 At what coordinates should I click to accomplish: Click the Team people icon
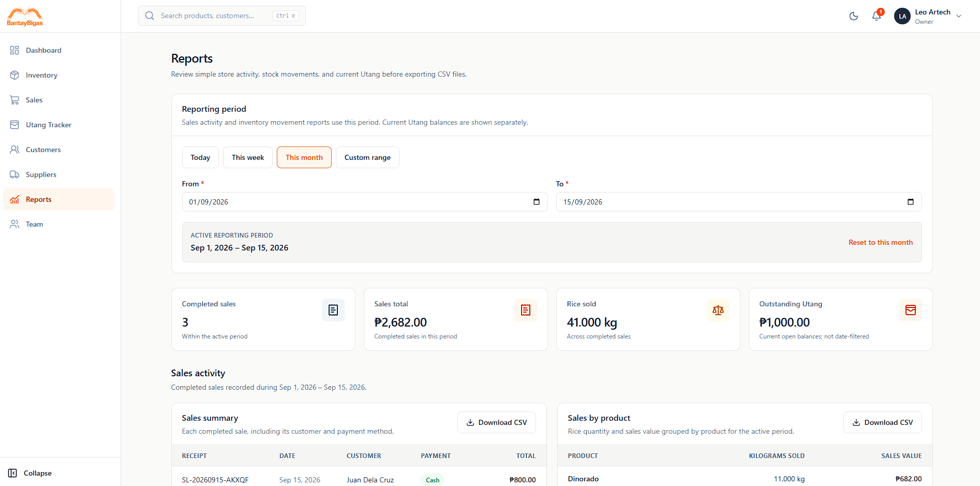(x=14, y=224)
